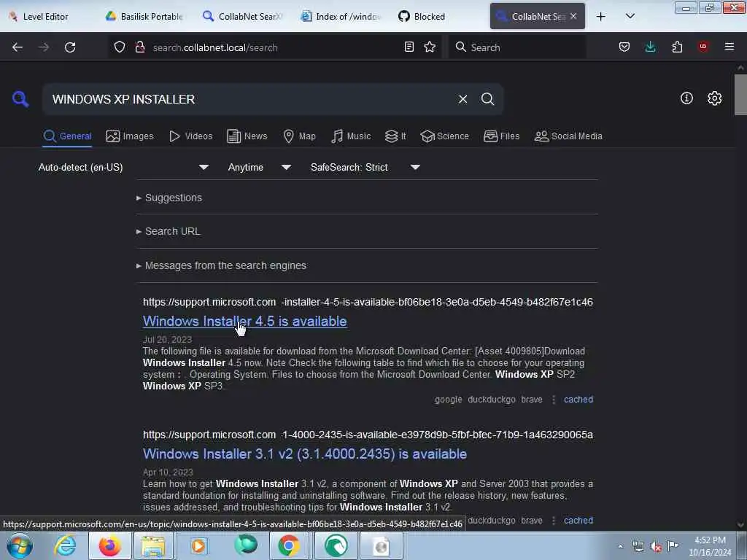Toggle reader view icon in address bar

click(409, 47)
